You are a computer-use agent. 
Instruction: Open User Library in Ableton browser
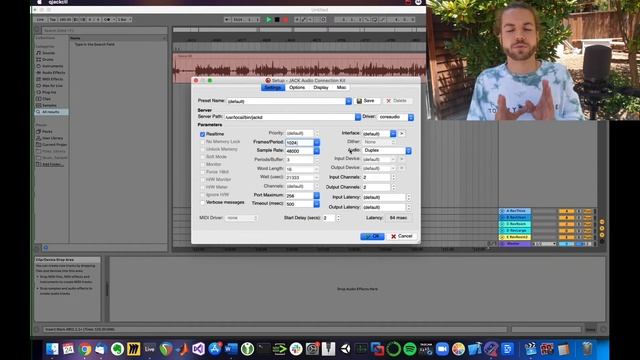tap(52, 138)
